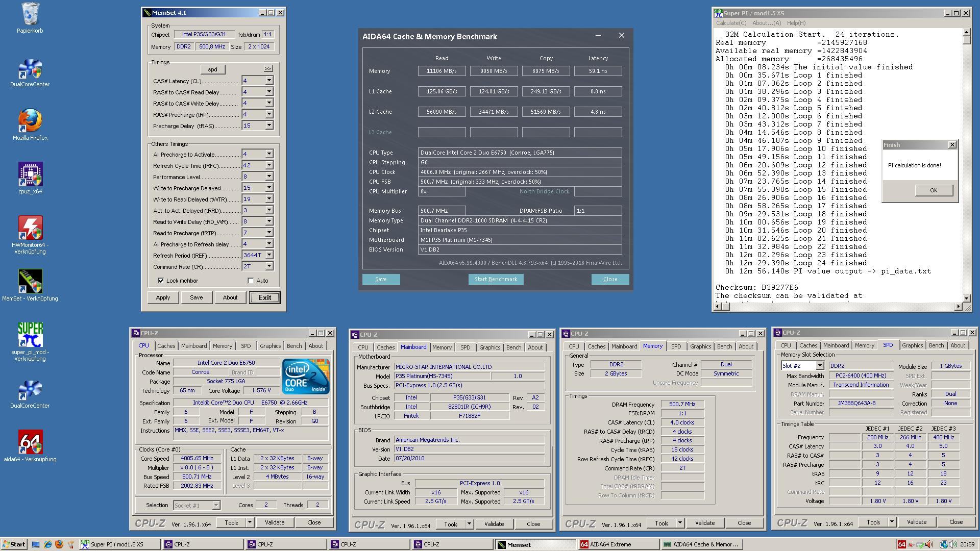Open the Papierkorb recycle bin icon

30,18
